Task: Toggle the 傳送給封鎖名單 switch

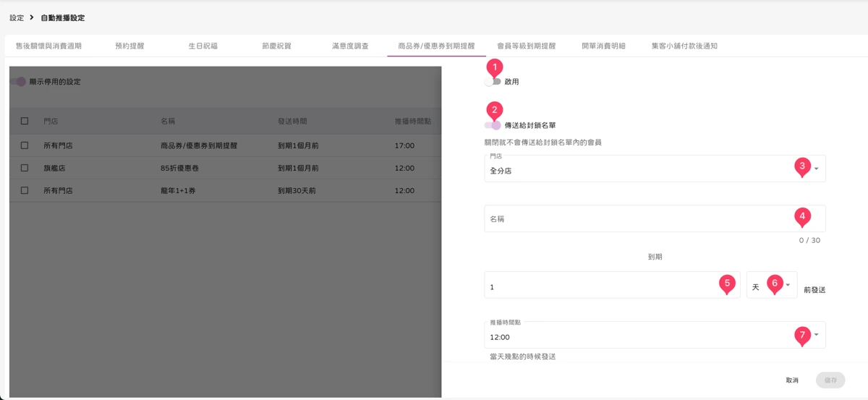Action: [x=493, y=125]
